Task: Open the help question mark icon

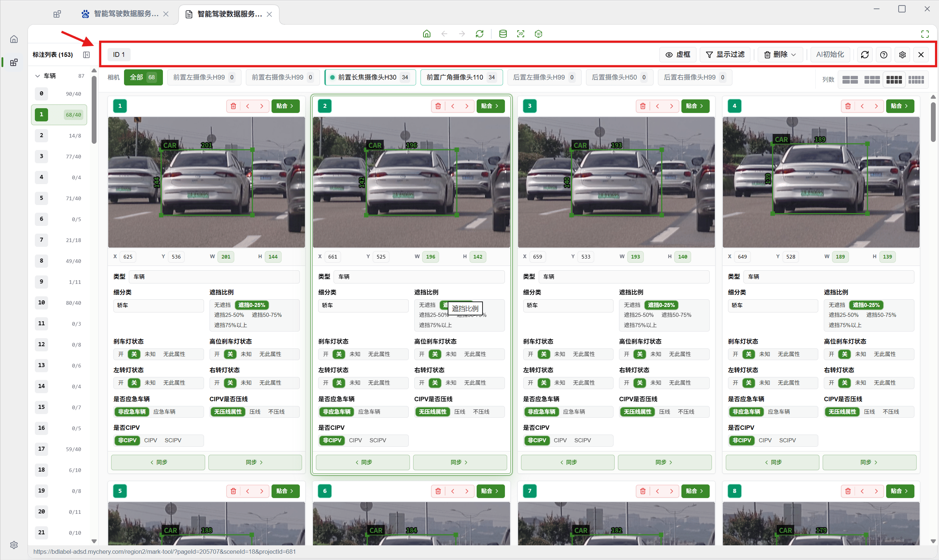Action: (x=884, y=55)
